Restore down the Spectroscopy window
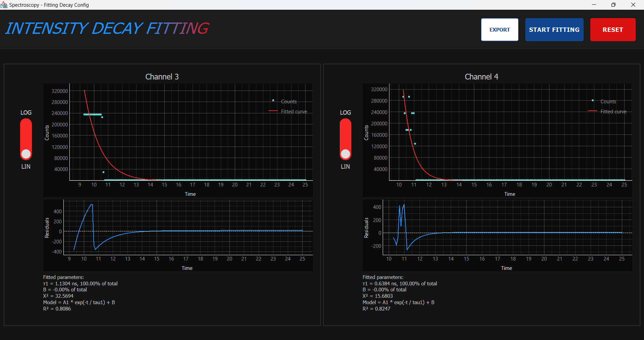Image resolution: width=644 pixels, height=340 pixels. [x=613, y=5]
